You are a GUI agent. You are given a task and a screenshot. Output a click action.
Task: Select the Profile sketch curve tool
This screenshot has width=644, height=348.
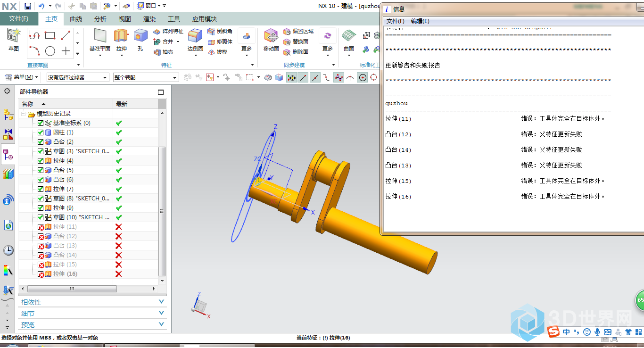click(34, 35)
